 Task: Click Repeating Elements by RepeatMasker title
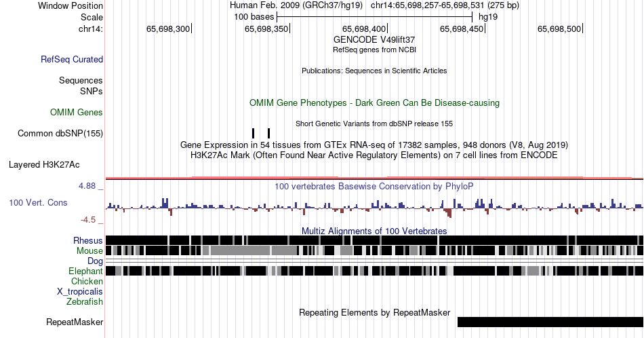pos(374,312)
